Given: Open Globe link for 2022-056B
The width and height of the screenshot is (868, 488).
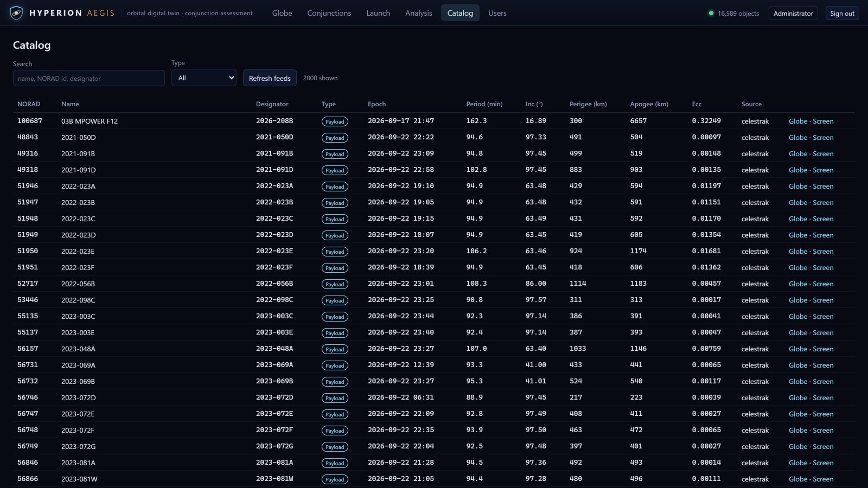Looking at the screenshot, I should 797,284.
